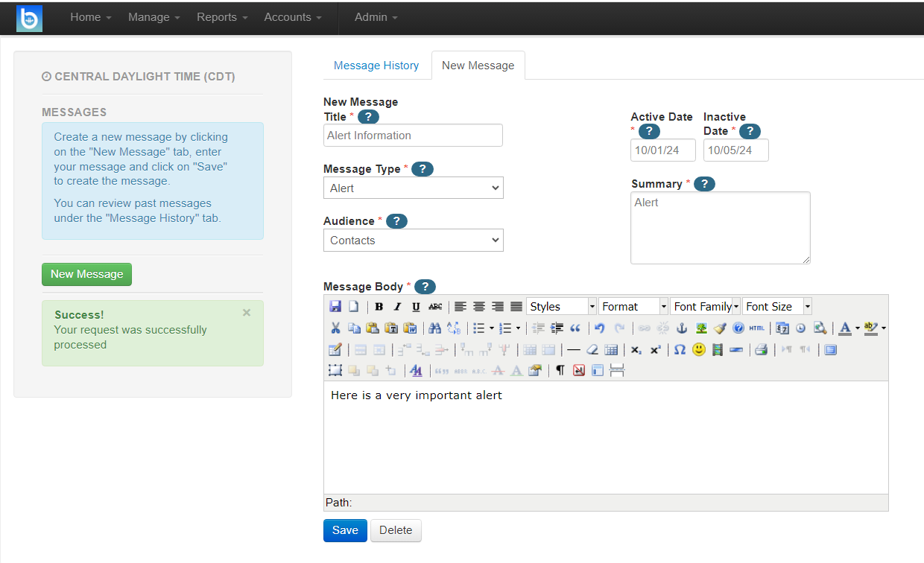Click the editor's floppy disk save icon
Screen dimensions: 924x563
pyautogui.click(x=335, y=307)
